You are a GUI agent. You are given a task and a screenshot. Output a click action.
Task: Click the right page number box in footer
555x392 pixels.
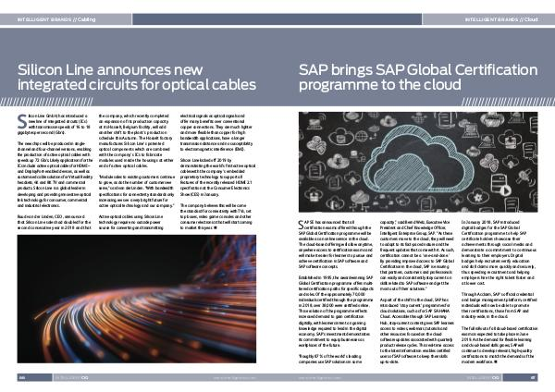[520, 377]
